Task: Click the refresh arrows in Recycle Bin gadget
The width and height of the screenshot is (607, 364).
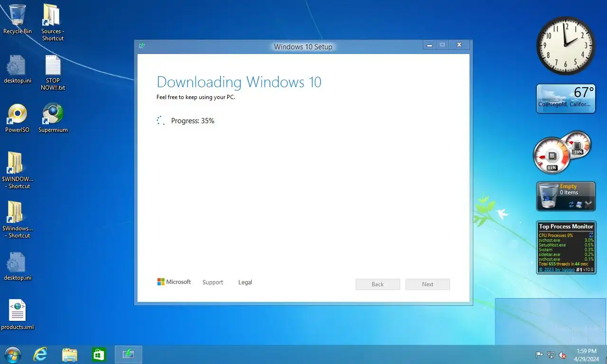Action: coord(571,204)
